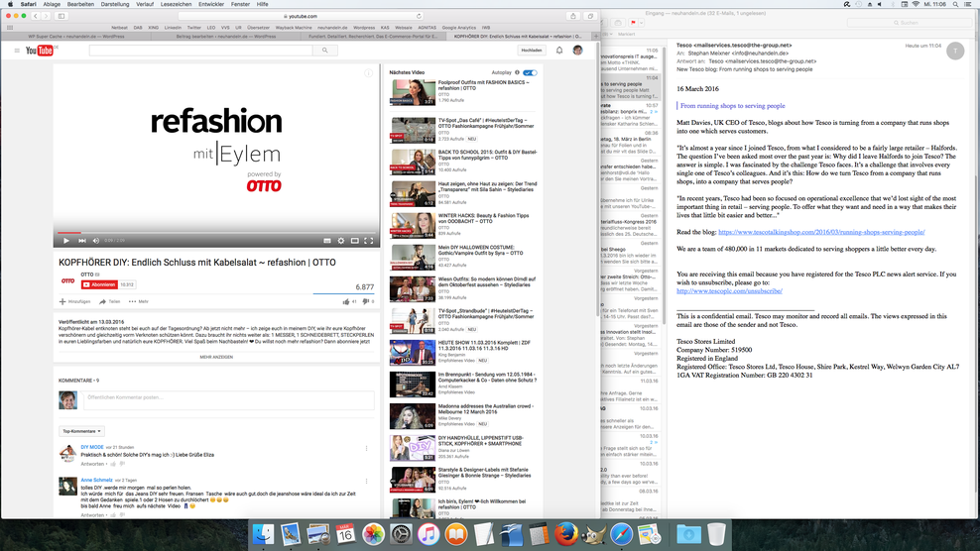Open tescoplc unsubscribe link in Mail
The image size is (980, 551).
(x=729, y=291)
